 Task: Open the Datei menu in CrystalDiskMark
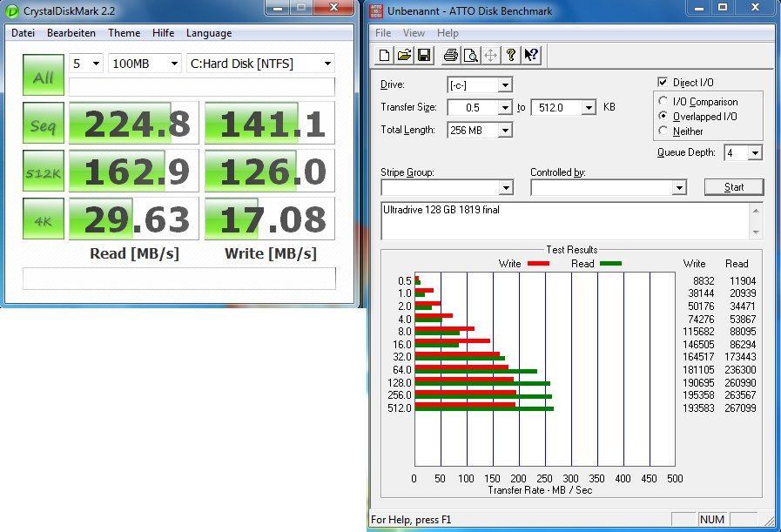tap(23, 33)
